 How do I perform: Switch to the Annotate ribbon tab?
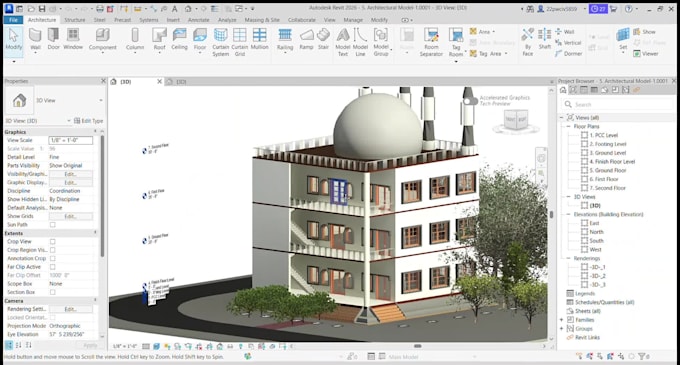click(199, 20)
